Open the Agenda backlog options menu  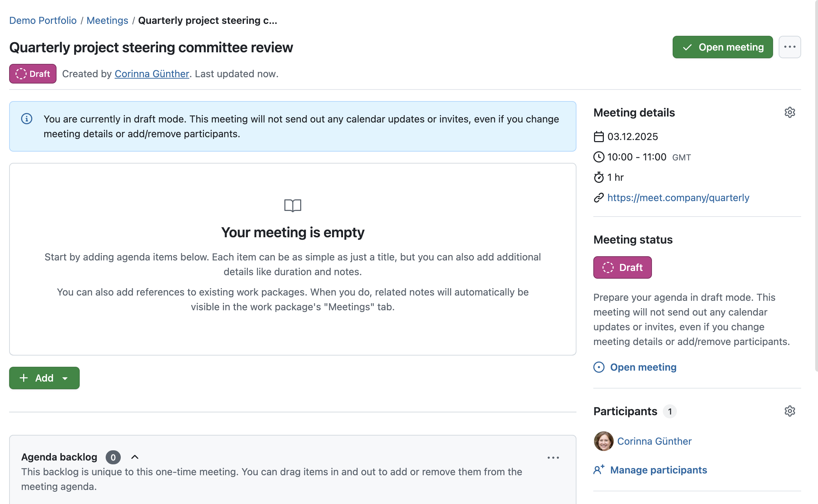click(553, 457)
